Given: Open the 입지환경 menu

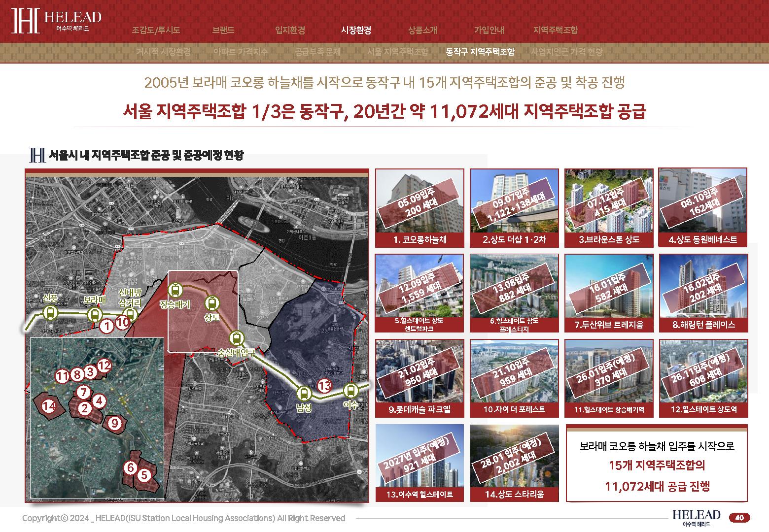Looking at the screenshot, I should [x=290, y=30].
